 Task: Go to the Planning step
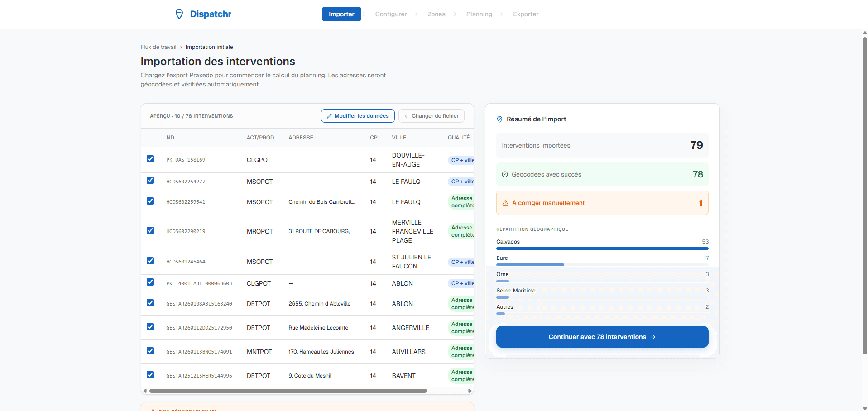pos(479,14)
